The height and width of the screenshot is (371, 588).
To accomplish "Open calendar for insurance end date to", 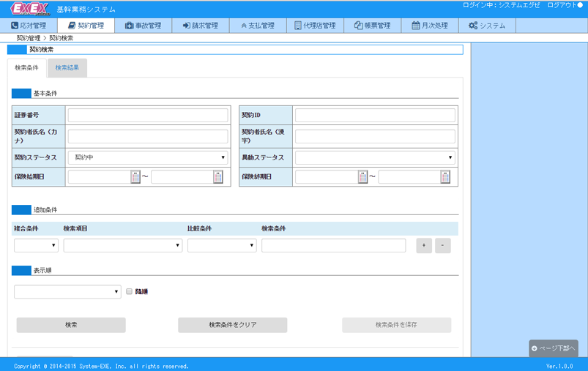I will pos(445,177).
